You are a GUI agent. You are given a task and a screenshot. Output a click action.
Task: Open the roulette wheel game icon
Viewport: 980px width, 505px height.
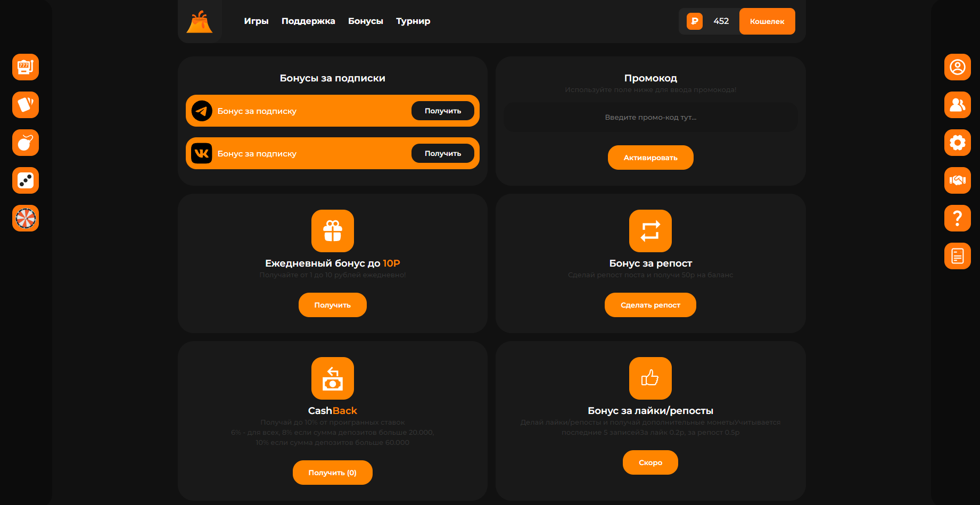26,218
